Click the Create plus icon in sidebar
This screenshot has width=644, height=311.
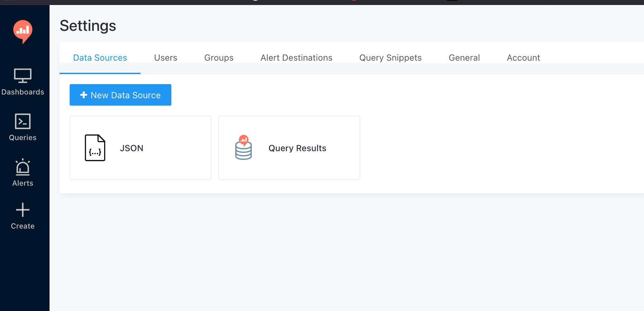[x=22, y=210]
